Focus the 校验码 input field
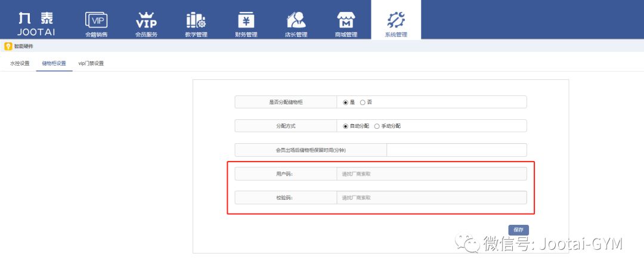This screenshot has height=272, width=644. pyautogui.click(x=432, y=197)
